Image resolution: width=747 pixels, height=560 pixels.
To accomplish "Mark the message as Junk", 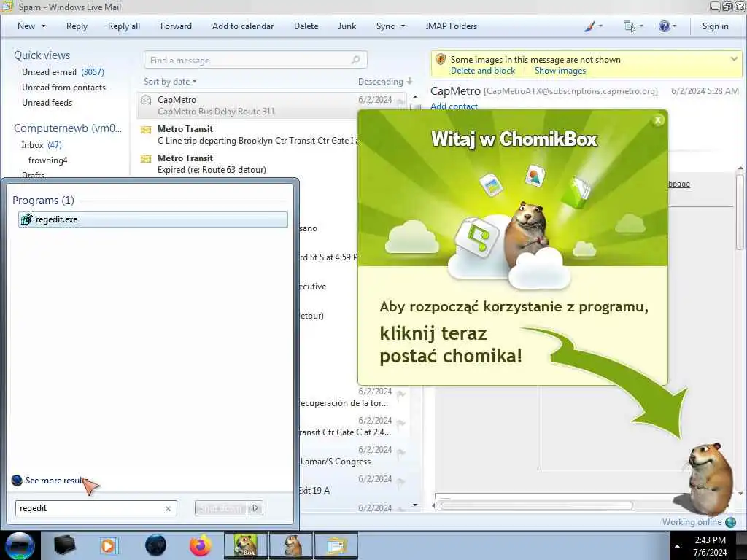I will [x=347, y=26].
